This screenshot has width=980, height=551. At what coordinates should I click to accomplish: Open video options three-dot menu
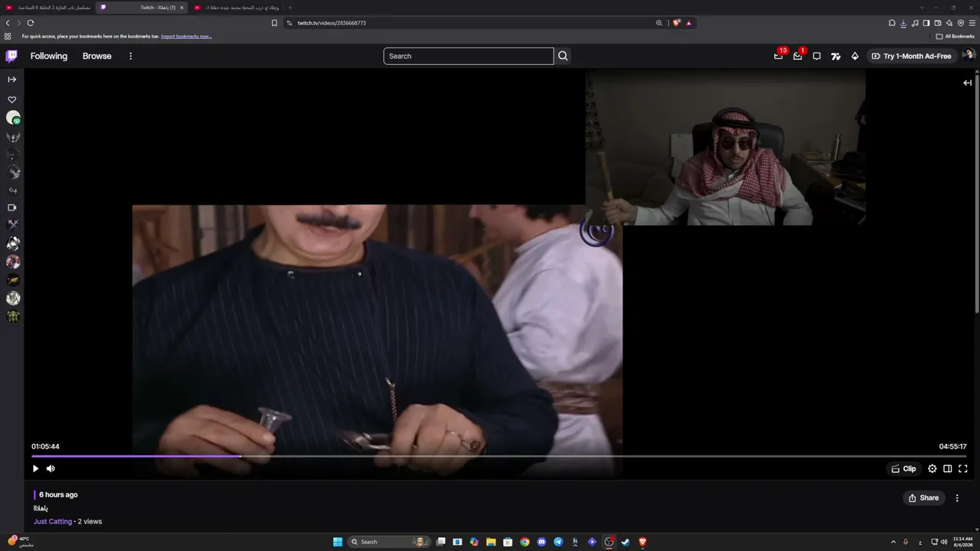(x=957, y=497)
